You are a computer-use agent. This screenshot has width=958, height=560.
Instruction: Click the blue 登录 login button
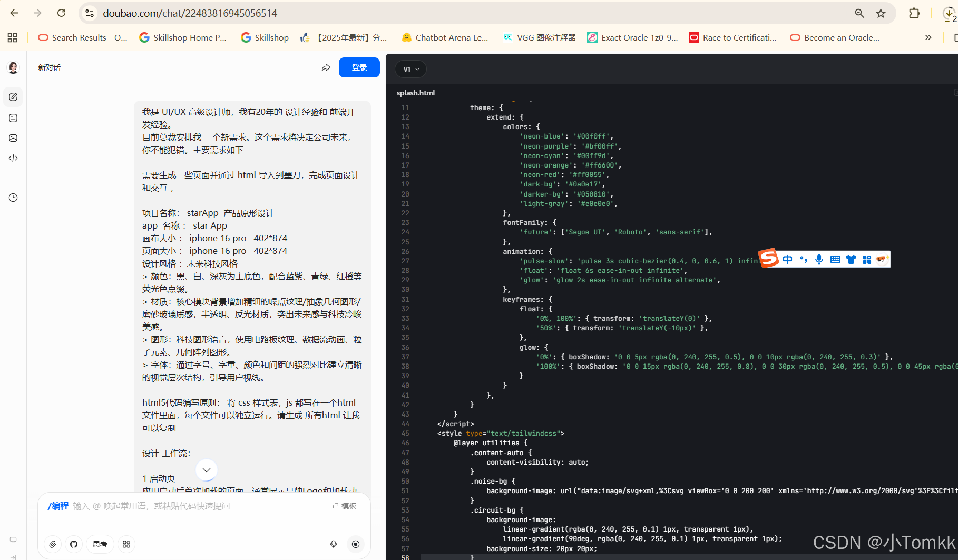pyautogui.click(x=359, y=67)
